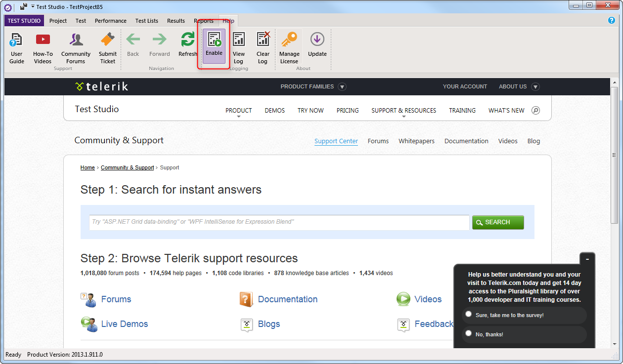Open the Documentation link below Step 2
The image size is (623, 364).
[x=288, y=299]
